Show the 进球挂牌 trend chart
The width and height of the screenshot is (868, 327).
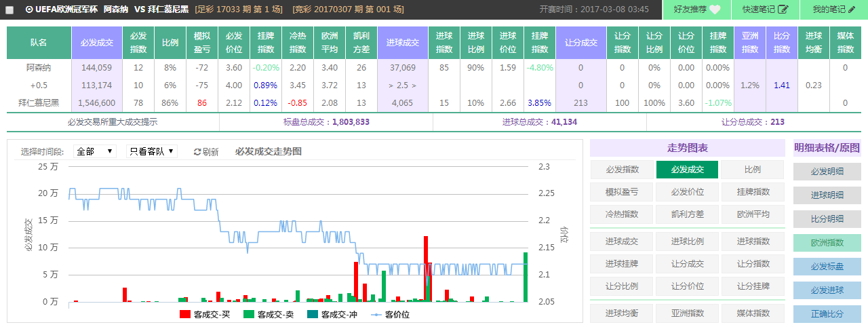click(622, 263)
